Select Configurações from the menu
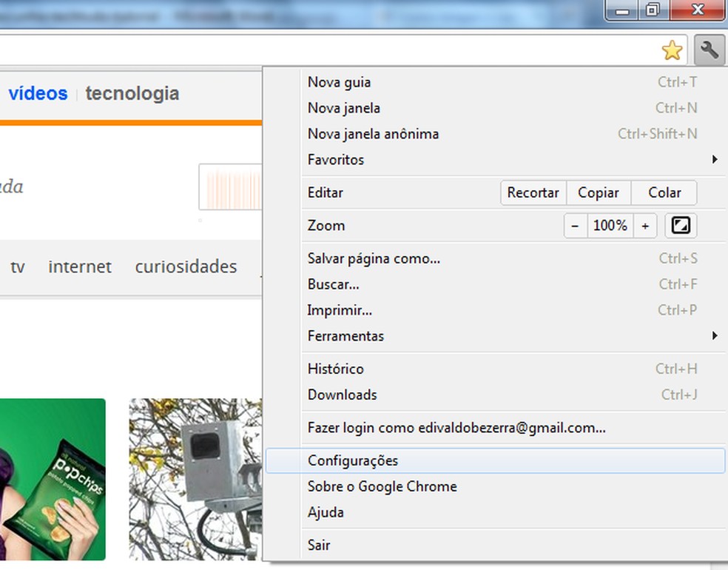This screenshot has width=728, height=570. coord(353,460)
